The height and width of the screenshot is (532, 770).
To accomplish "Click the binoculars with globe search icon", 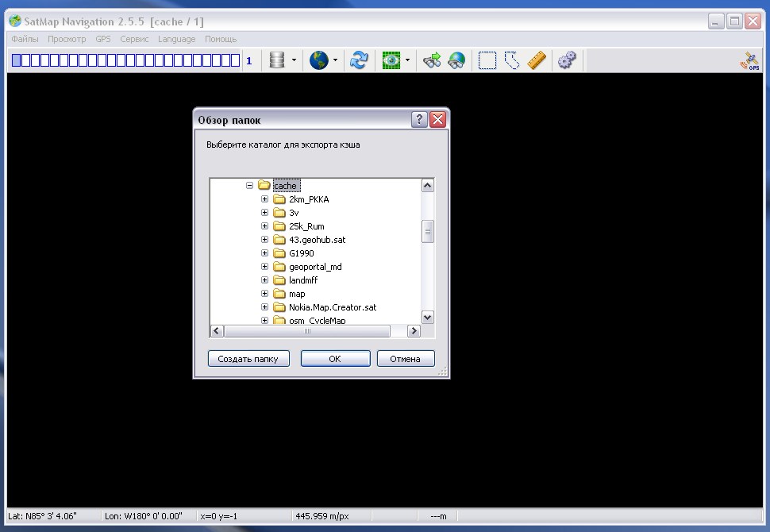I will 456,60.
